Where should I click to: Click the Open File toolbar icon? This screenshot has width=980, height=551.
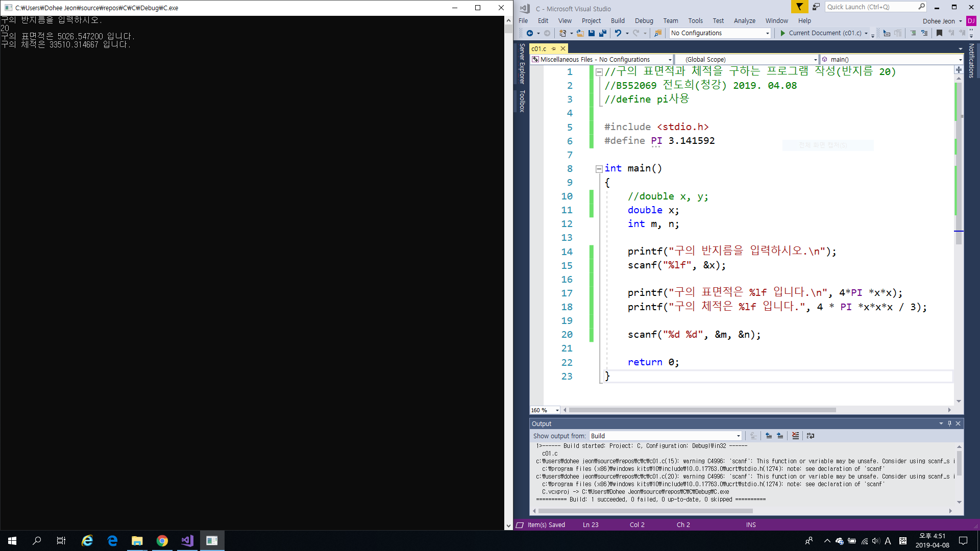click(580, 33)
